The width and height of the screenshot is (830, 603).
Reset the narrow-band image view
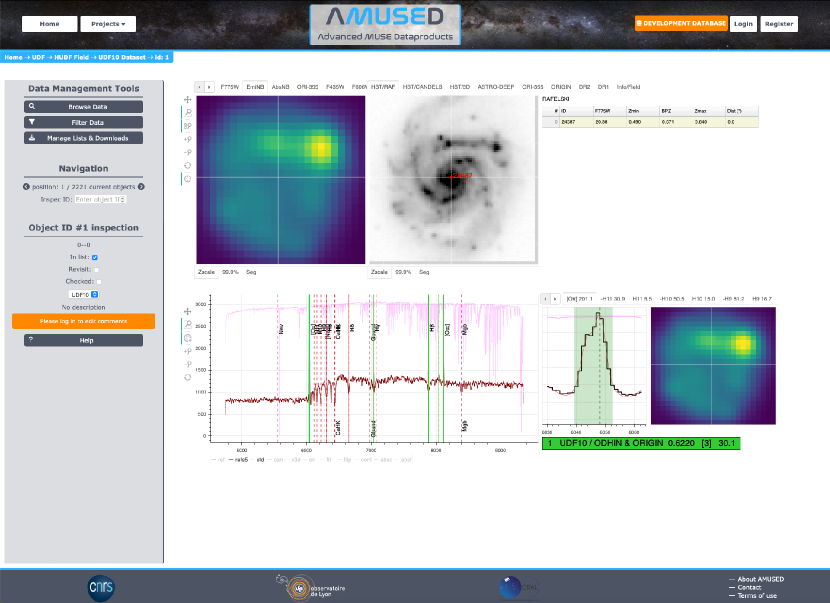point(187,166)
